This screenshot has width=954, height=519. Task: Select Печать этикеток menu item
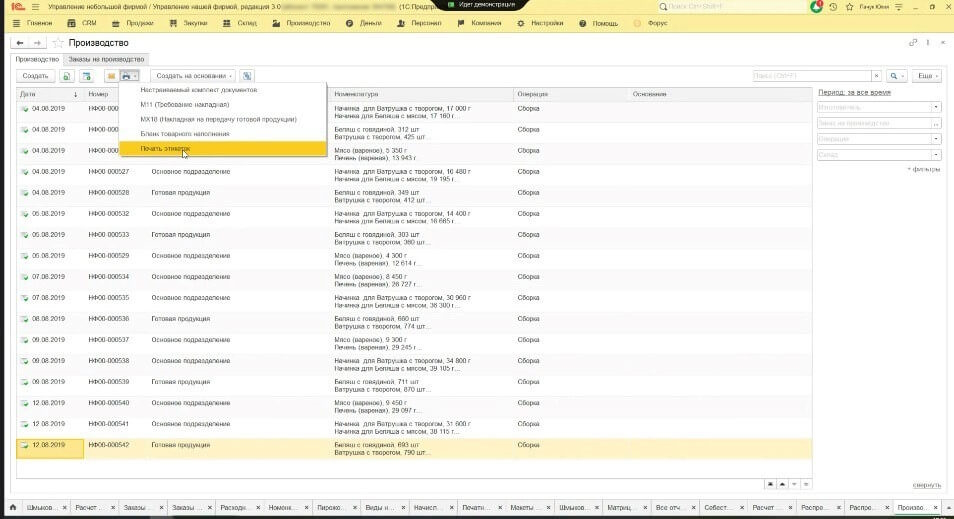[165, 148]
